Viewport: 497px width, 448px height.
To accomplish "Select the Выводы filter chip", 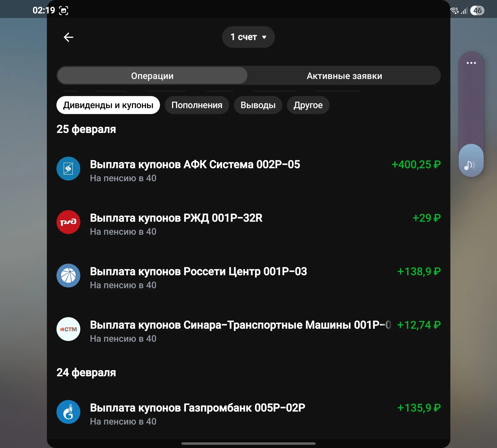I will pyautogui.click(x=258, y=105).
